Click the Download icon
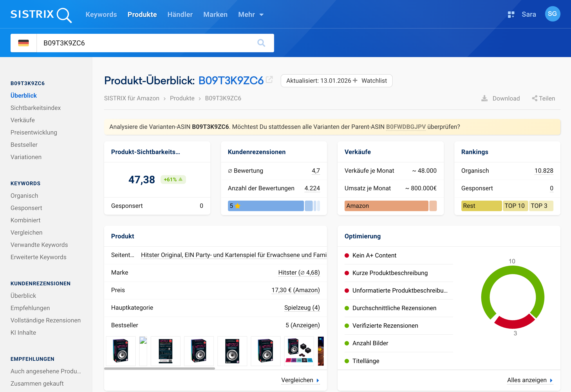This screenshot has height=392, width=571. 484,99
